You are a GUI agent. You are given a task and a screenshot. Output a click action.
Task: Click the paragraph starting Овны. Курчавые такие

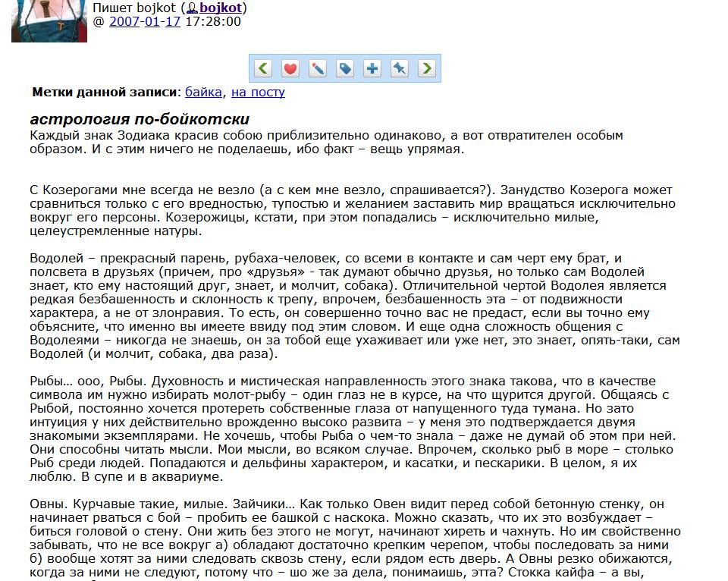[355, 539]
